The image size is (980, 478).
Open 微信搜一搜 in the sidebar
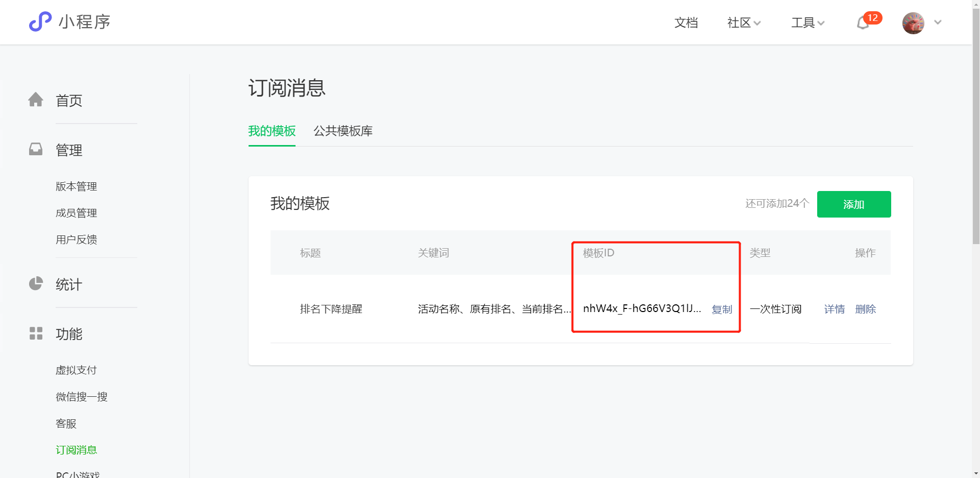click(x=82, y=397)
